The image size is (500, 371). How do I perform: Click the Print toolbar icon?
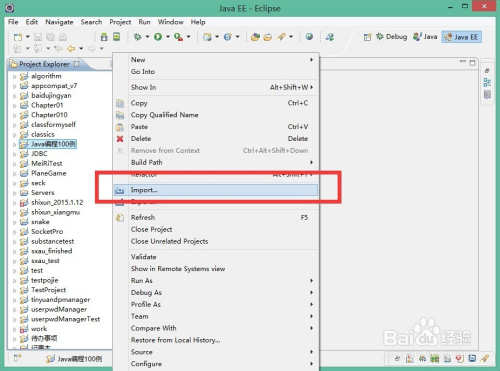(63, 37)
